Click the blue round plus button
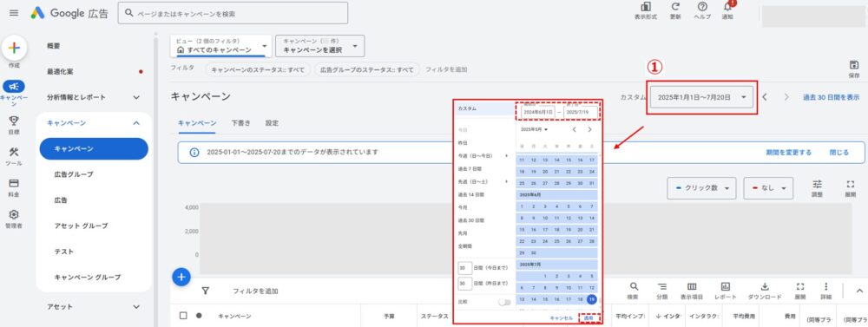 point(181,277)
